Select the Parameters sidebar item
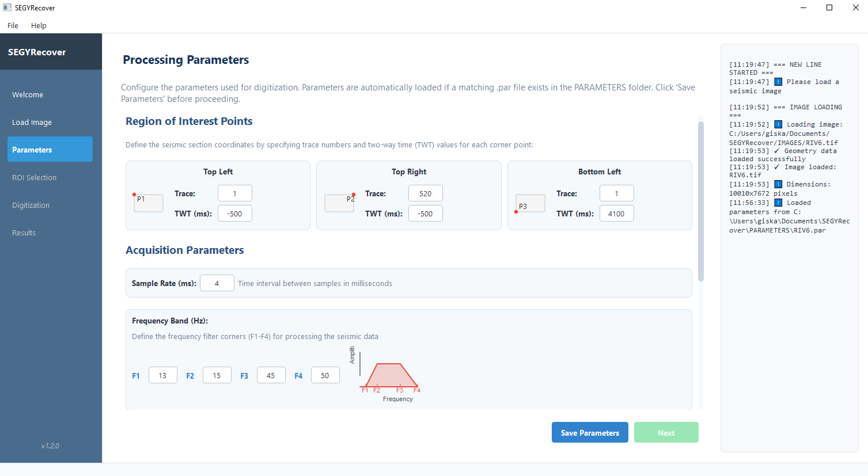The width and height of the screenshot is (868, 476). point(50,150)
